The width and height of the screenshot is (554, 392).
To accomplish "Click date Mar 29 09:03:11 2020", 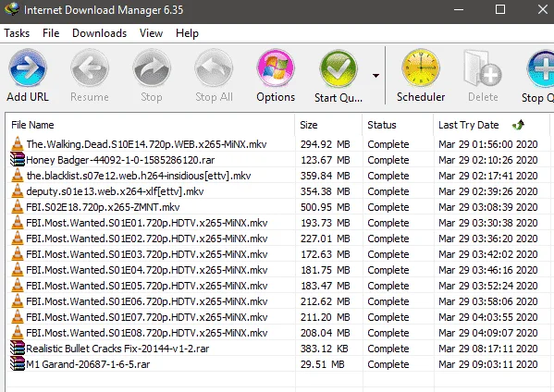I will 488,364.
